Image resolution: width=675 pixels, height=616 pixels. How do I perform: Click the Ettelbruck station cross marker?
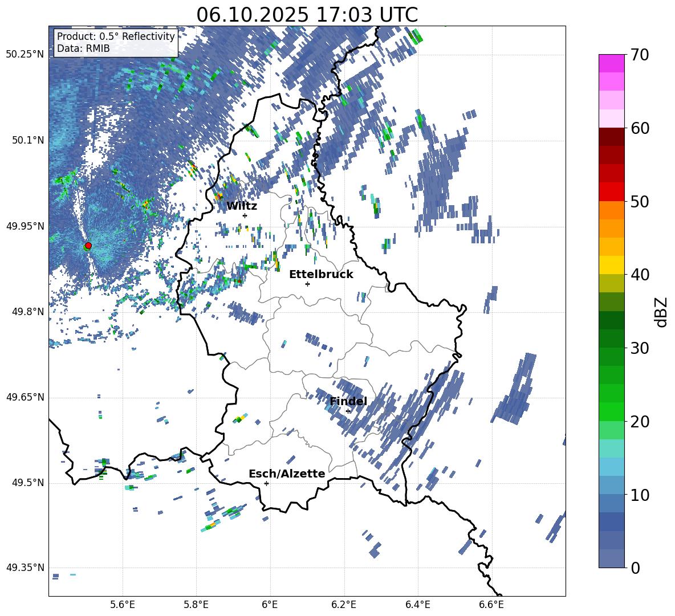pyautogui.click(x=307, y=284)
